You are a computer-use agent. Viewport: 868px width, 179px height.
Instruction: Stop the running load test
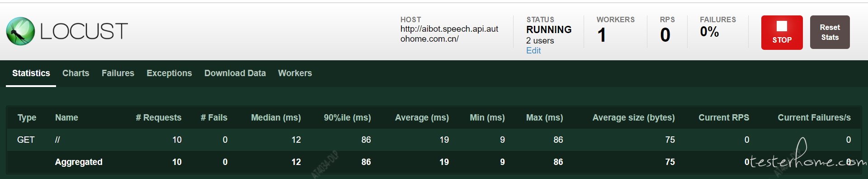[782, 33]
